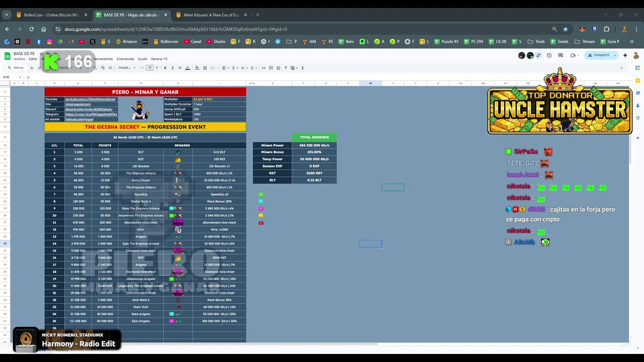Open the text rotation dropdown
644x362 pixels.
click(253, 68)
